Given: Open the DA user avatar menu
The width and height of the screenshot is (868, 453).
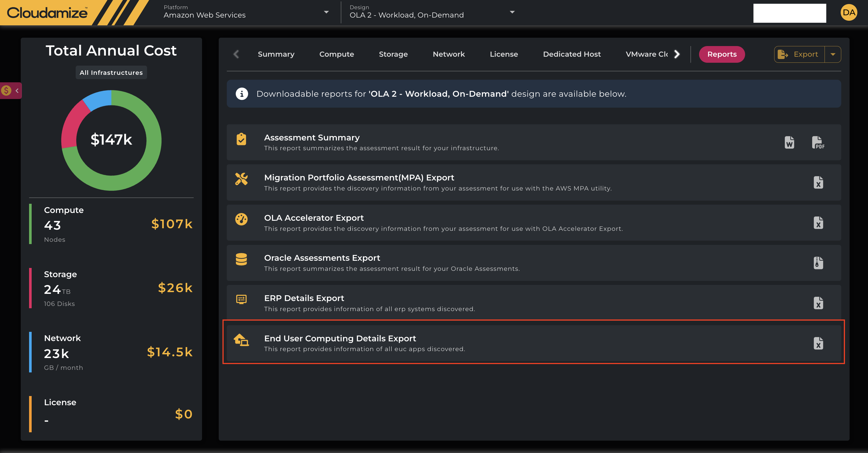Looking at the screenshot, I should click(848, 13).
